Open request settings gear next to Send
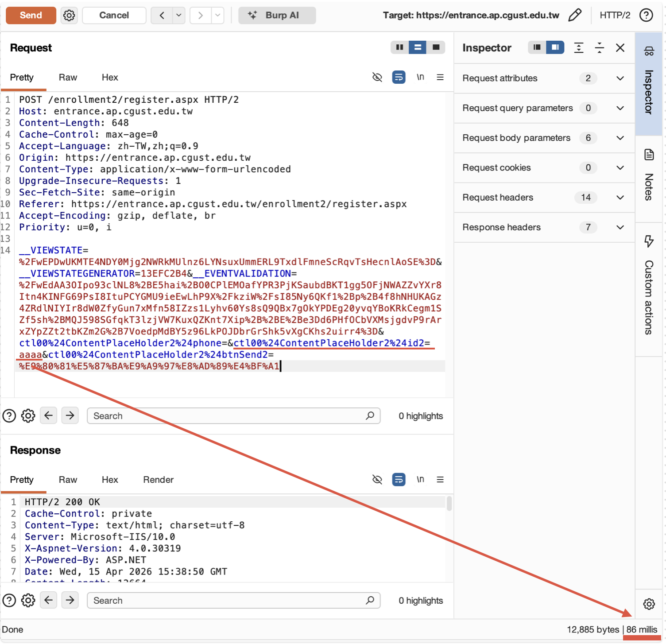 click(x=69, y=16)
